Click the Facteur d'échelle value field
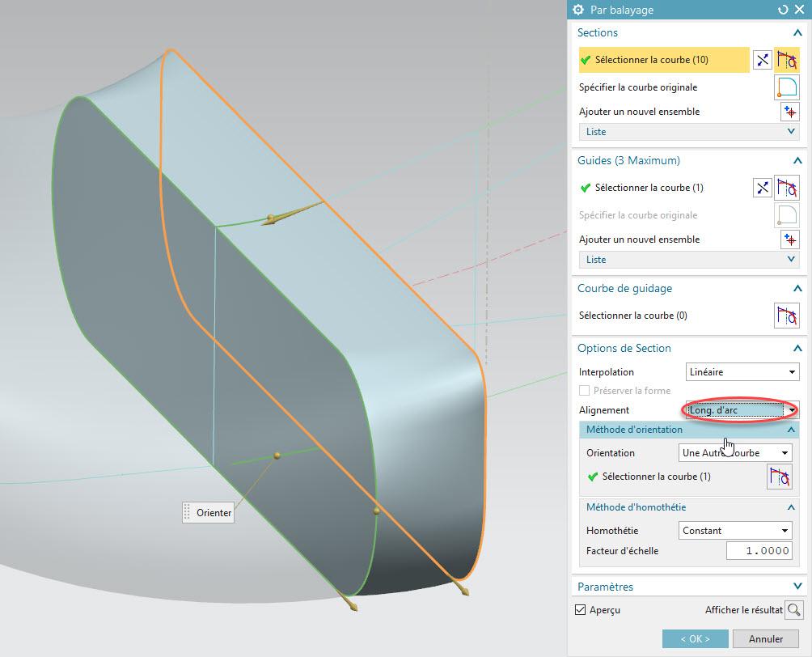The image size is (812, 657). (758, 551)
